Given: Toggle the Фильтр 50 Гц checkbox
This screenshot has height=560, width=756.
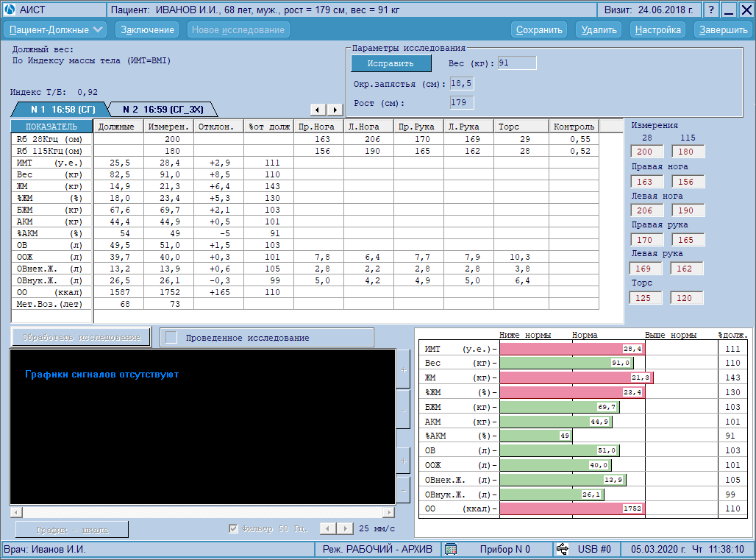Looking at the screenshot, I should click(233, 528).
